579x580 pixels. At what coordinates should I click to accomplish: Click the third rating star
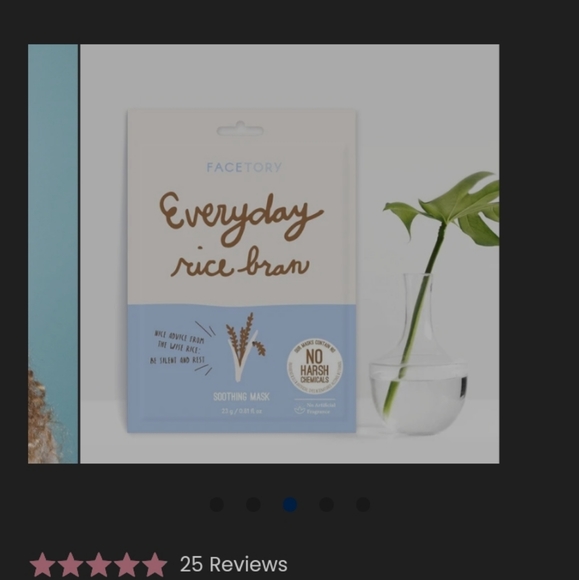[98, 564]
